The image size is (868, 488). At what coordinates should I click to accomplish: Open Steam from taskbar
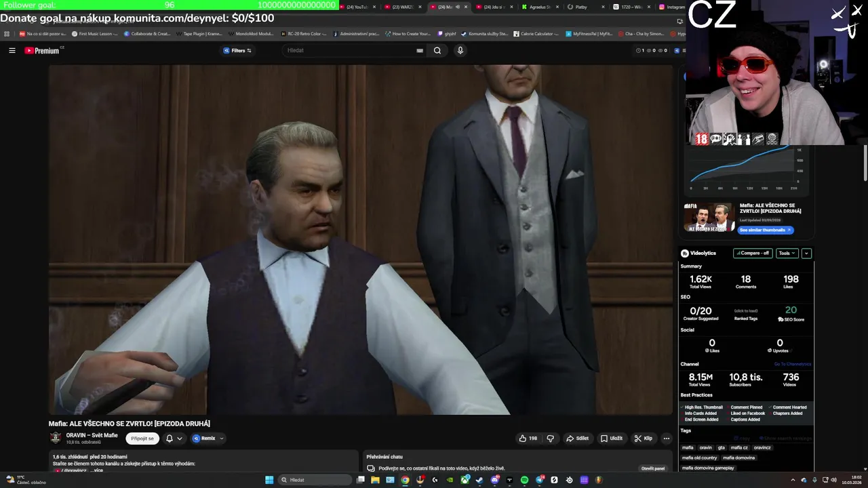point(479,480)
